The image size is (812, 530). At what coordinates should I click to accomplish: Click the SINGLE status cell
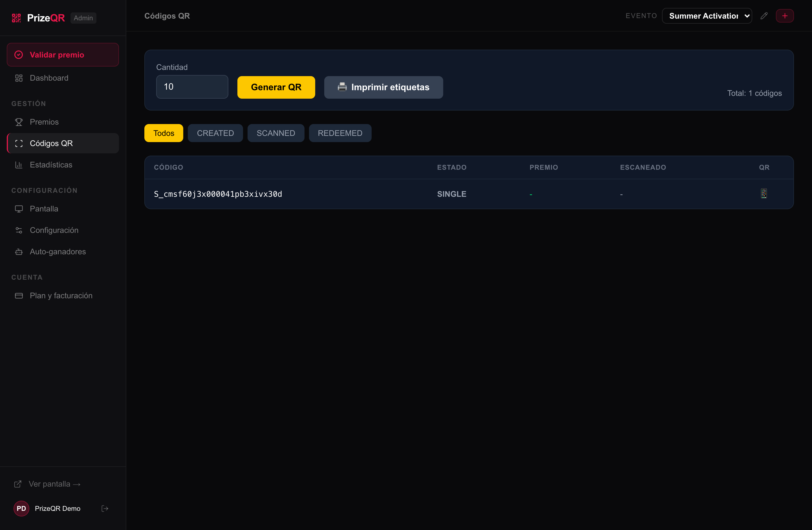pos(452,194)
